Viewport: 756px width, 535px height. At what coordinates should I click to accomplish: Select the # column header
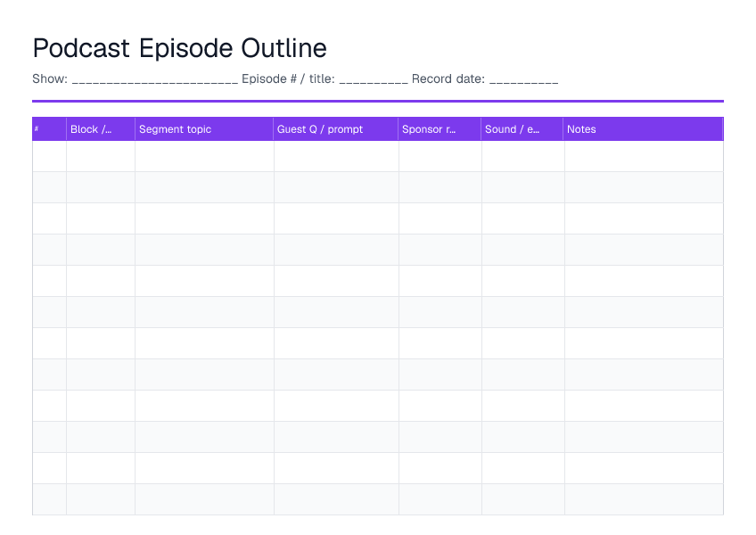pyautogui.click(x=49, y=128)
